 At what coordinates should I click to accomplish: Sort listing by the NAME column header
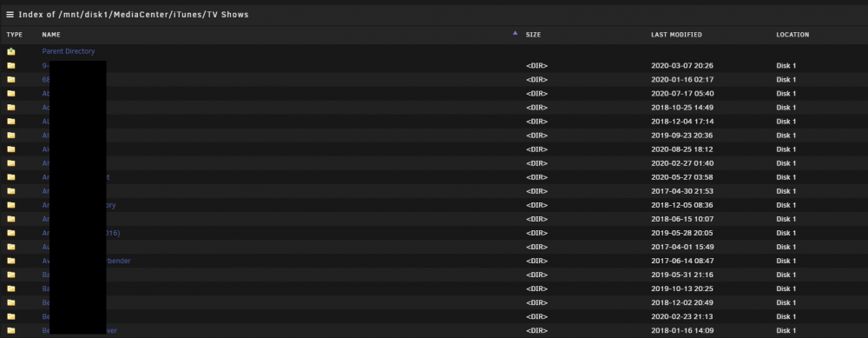point(51,35)
